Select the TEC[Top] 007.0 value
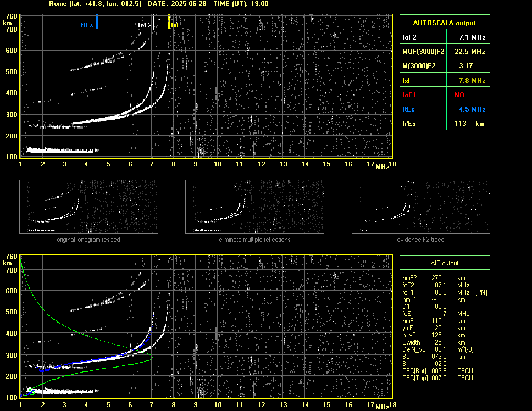 pyautogui.click(x=439, y=378)
